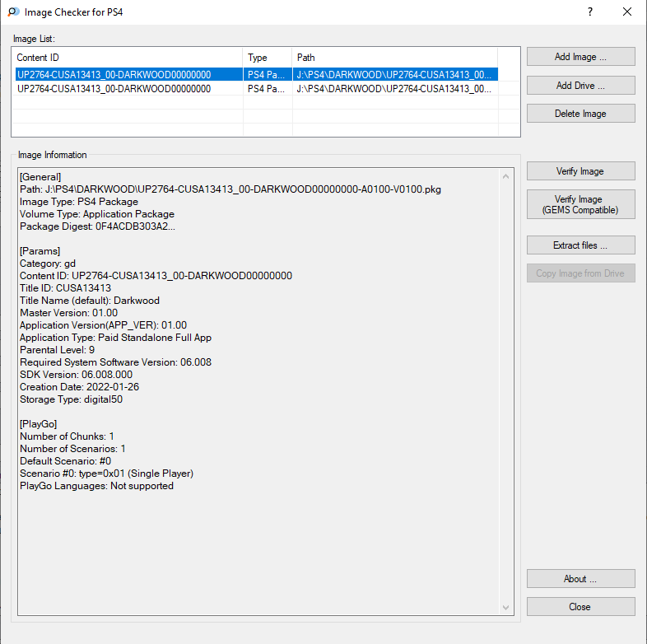
Task: Delete the selected image from list
Action: pos(580,114)
